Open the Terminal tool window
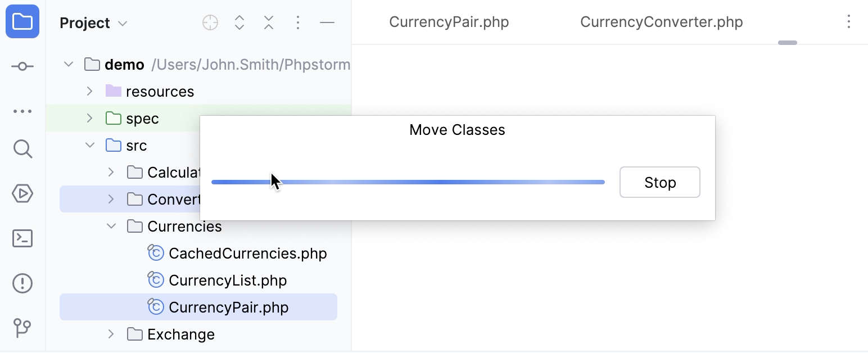Viewport: 868px width, 353px height. (x=22, y=238)
